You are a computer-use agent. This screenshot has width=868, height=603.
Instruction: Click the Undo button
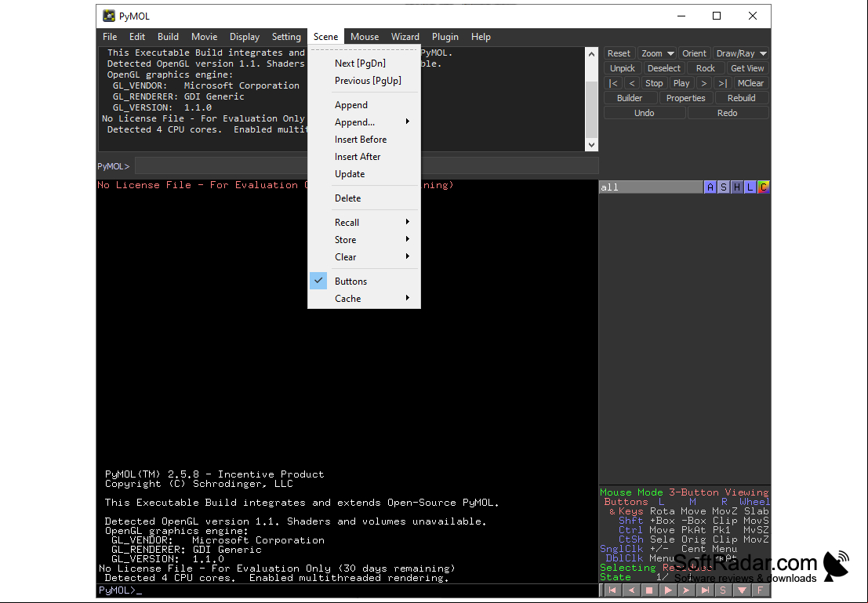click(x=645, y=113)
